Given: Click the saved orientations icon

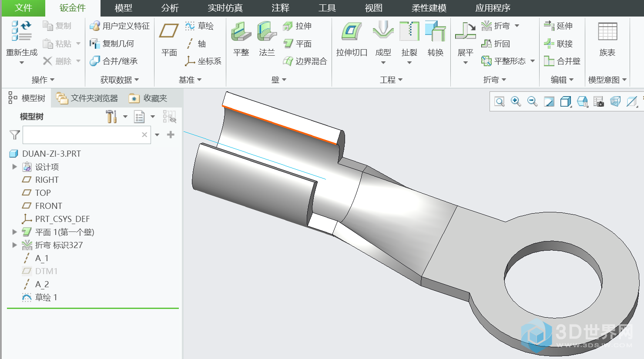Looking at the screenshot, I should 582,102.
